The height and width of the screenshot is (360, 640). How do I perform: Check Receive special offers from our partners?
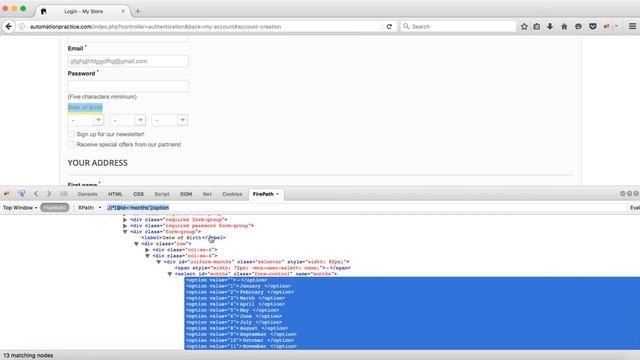(71, 144)
